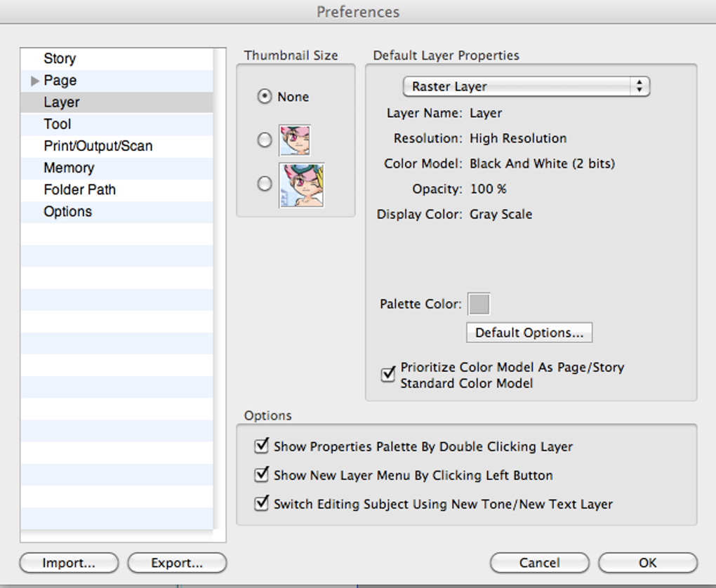Image resolution: width=716 pixels, height=588 pixels.
Task: Click the OK button
Action: [x=648, y=563]
